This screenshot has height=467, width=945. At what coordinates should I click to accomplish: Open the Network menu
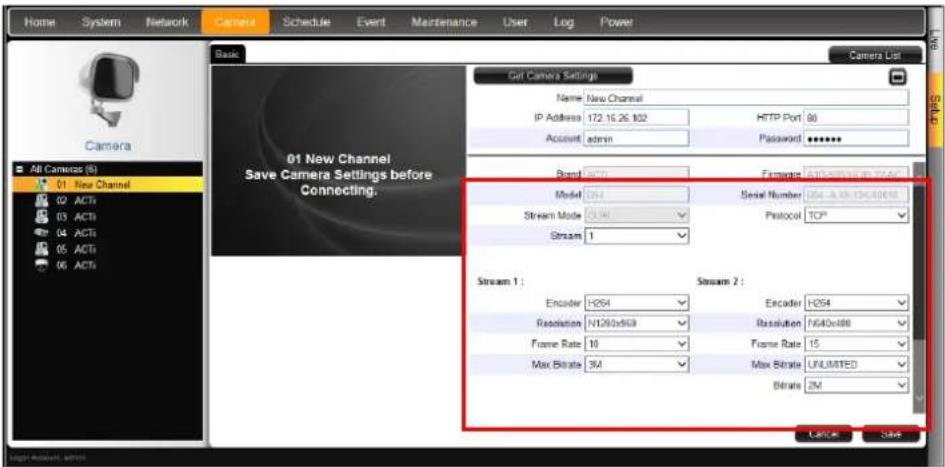[x=167, y=22]
